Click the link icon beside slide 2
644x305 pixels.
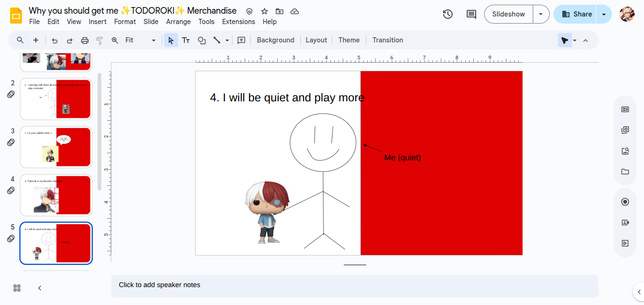point(11,94)
